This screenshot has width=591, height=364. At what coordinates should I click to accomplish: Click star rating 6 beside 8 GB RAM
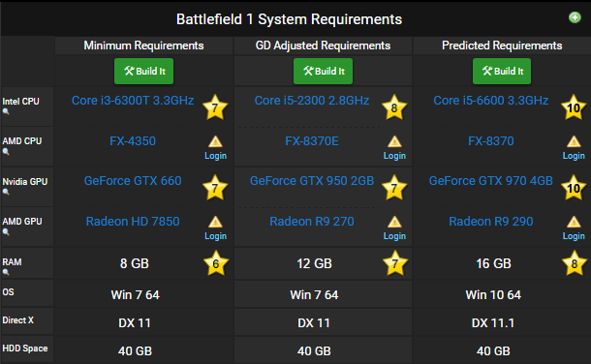click(216, 263)
